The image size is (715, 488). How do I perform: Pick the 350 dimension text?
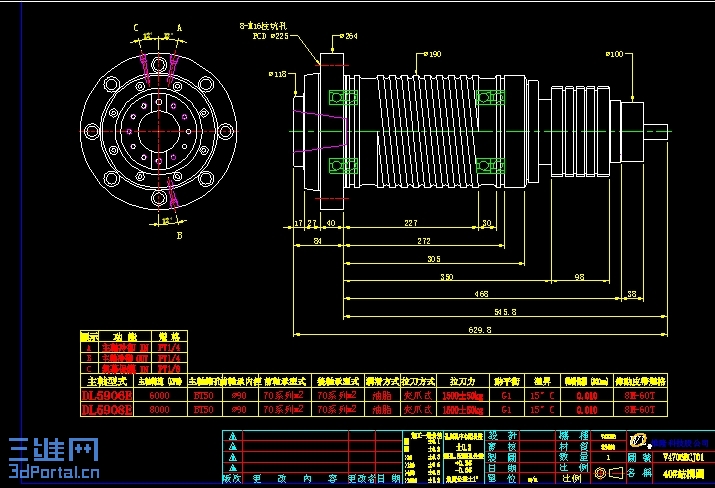point(447,277)
